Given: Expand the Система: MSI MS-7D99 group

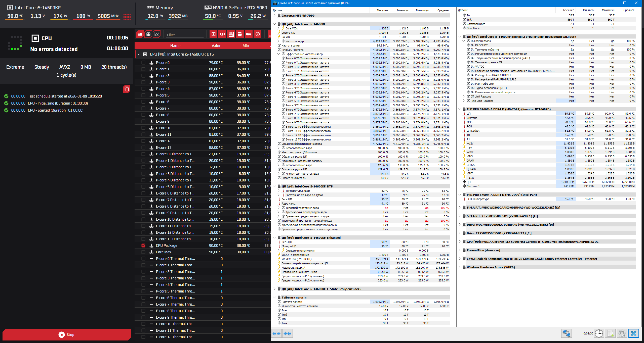Looking at the screenshot, I should [x=274, y=16].
